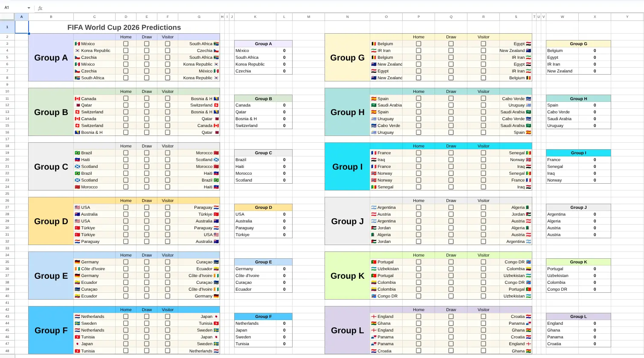Click the large orange 'Group D' label
The image size is (644, 358).
click(51, 221)
